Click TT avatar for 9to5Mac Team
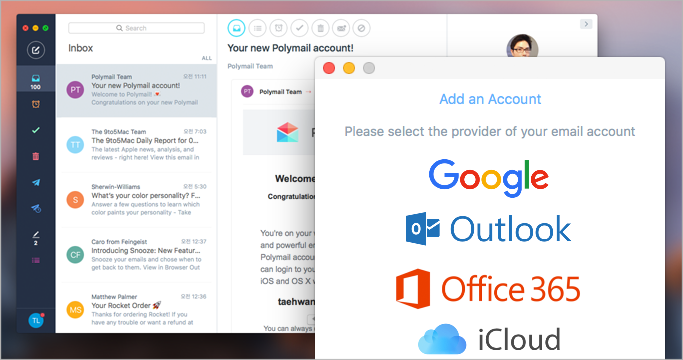This screenshot has width=683, height=360. (75, 145)
